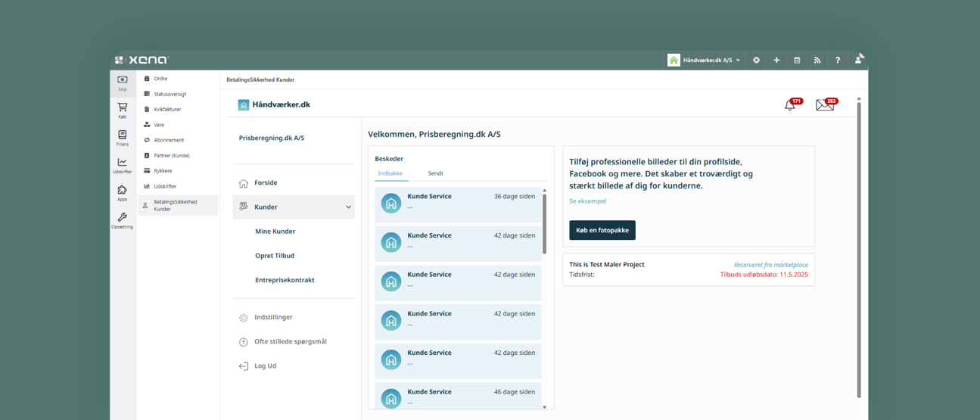Expand the Håndværker.dk A/S company dropdown
This screenshot has width=980, height=420.
tap(704, 61)
